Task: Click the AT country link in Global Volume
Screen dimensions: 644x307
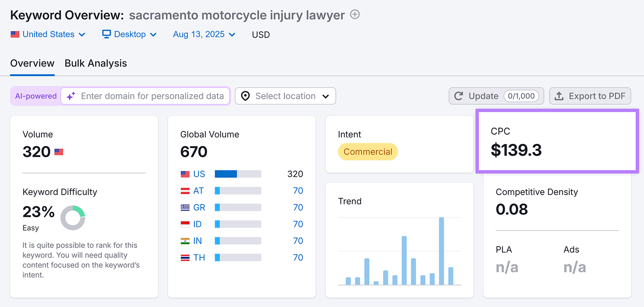Action: click(198, 191)
